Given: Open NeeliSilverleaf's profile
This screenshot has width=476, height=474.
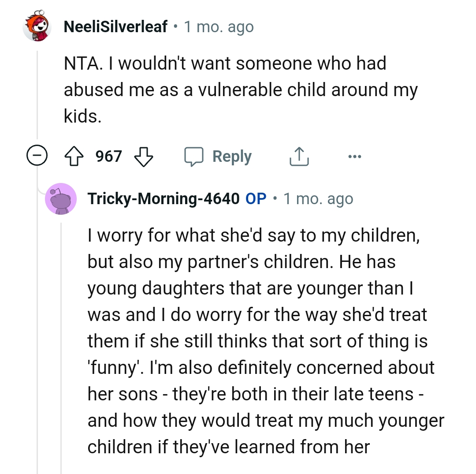Looking at the screenshot, I should 115,26.
